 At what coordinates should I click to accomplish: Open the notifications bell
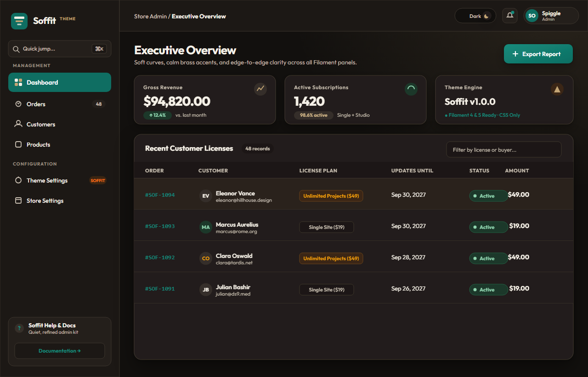510,16
